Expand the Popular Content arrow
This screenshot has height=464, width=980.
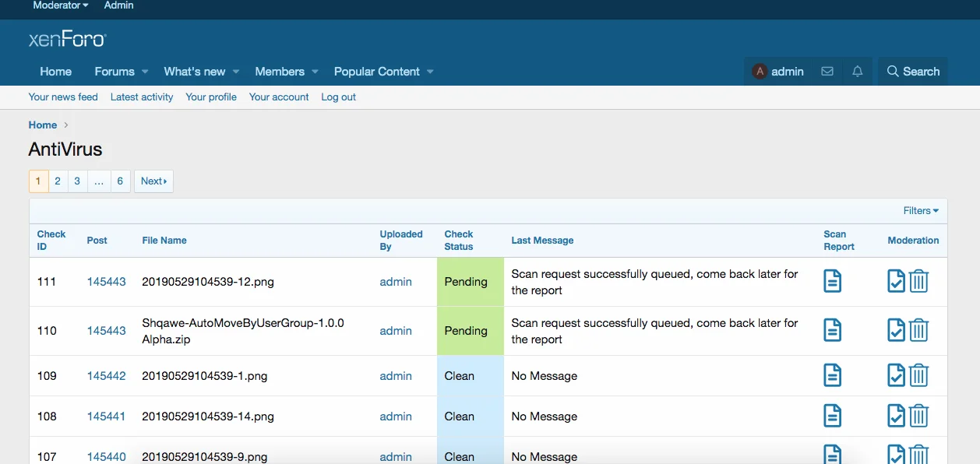coord(430,72)
